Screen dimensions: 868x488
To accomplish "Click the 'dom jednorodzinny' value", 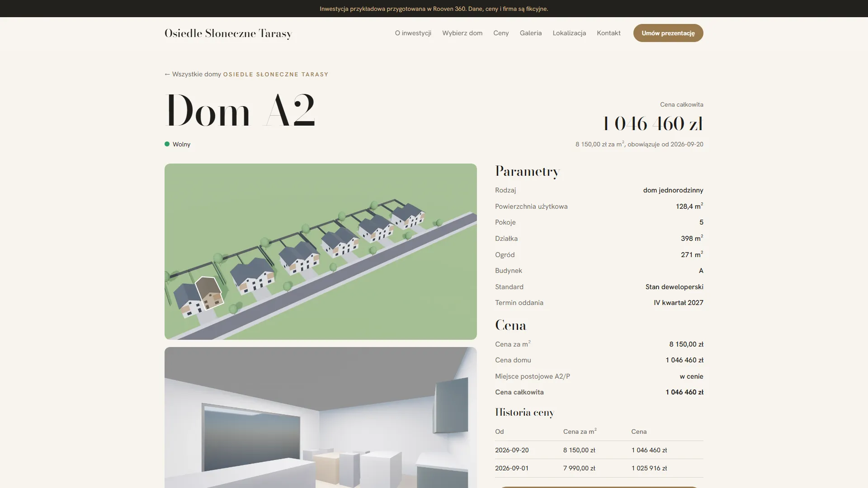I will 673,190.
